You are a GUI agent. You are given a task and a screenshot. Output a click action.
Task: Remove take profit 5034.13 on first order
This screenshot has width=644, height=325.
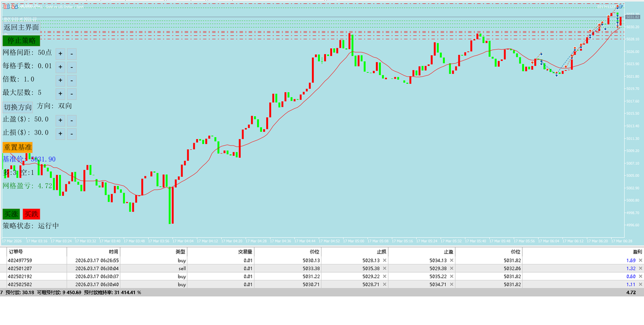pos(451,261)
